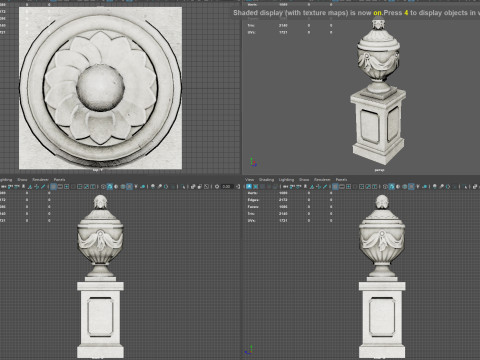Toggle Shadows icon in lower-left viewport
This screenshot has width=480, height=360.
[143, 187]
